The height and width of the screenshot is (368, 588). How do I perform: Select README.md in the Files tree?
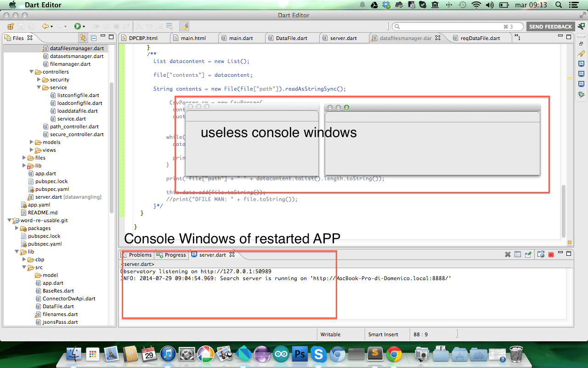click(43, 213)
